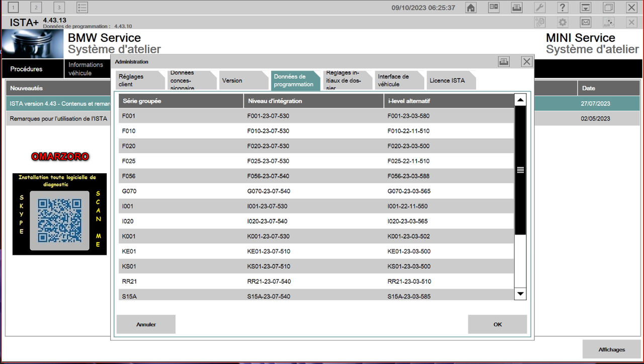
Task: Open the Données concessionnaire tab
Action: 191,81
